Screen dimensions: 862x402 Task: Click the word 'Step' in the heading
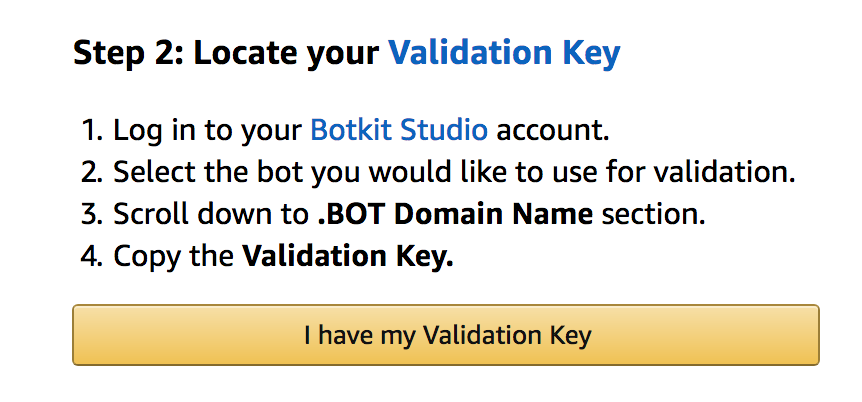[x=106, y=53]
